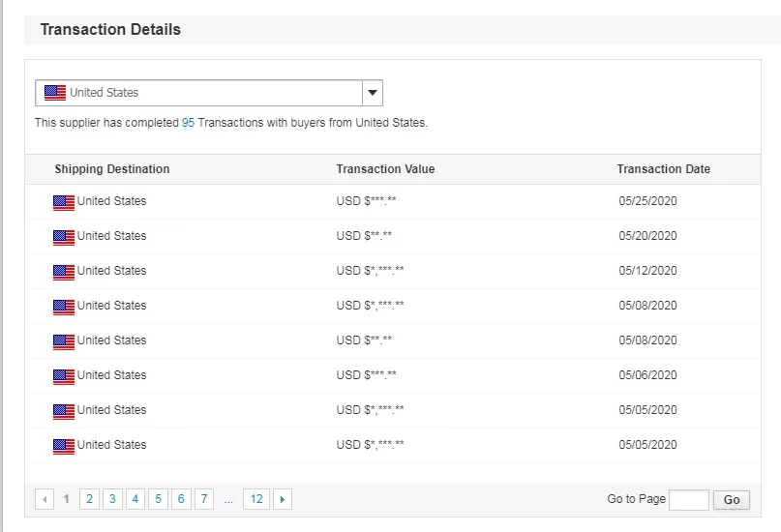
Task: Select the United States combo box
Action: [198, 93]
